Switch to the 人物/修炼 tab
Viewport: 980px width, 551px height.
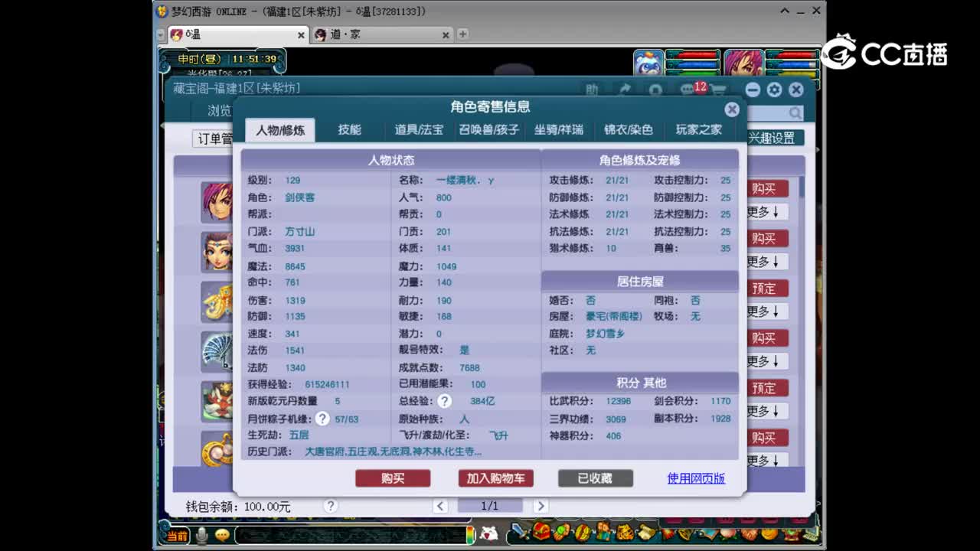pyautogui.click(x=280, y=130)
